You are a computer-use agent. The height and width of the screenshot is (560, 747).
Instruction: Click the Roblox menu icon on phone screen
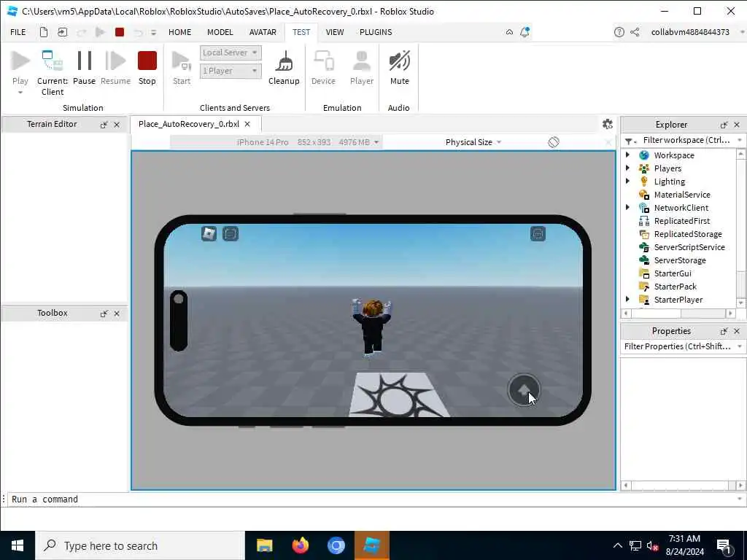(209, 233)
